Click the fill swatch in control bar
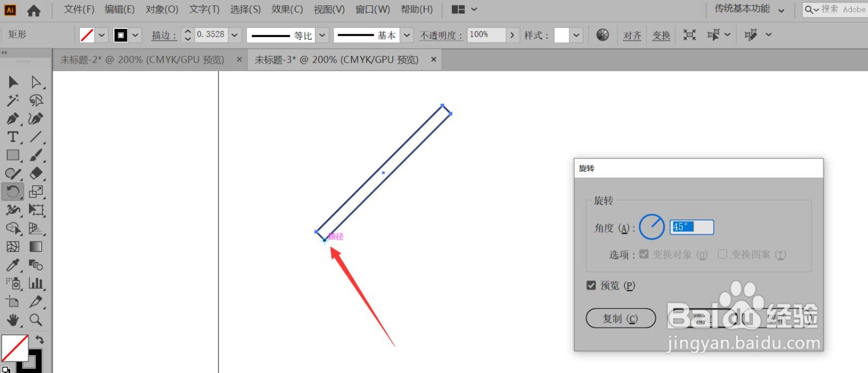This screenshot has width=868, height=373. pos(87,35)
